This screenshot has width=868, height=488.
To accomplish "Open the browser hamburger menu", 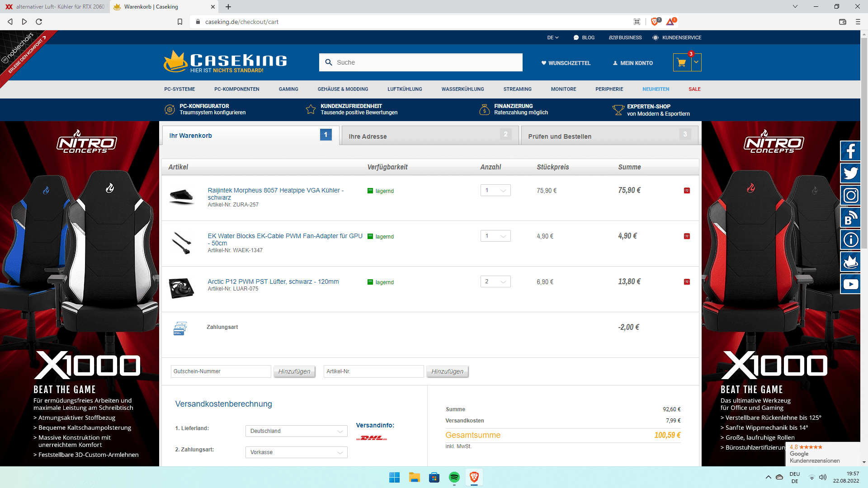I will [858, 22].
